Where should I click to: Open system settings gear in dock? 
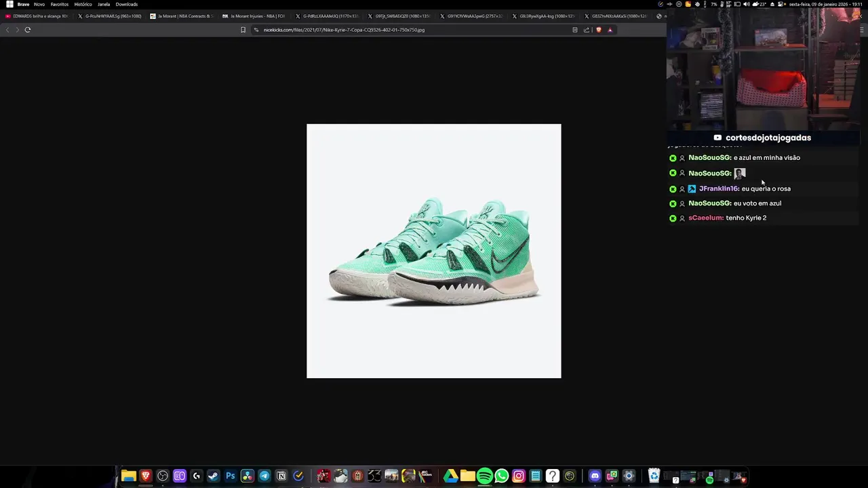(x=629, y=476)
